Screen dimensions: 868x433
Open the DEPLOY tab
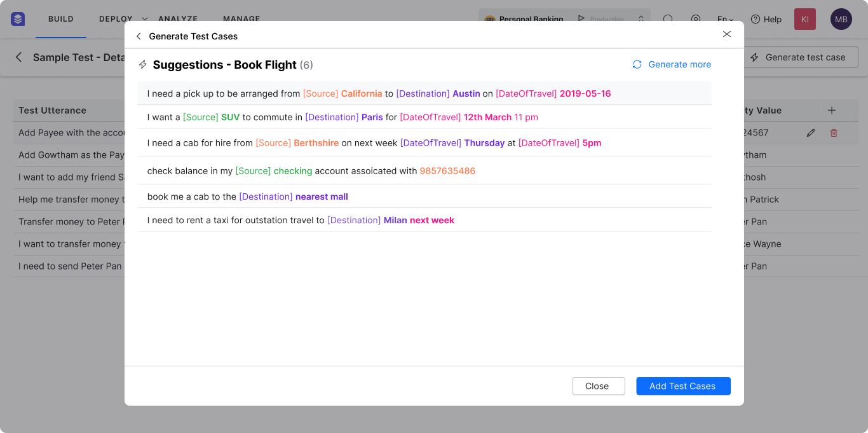click(x=116, y=19)
